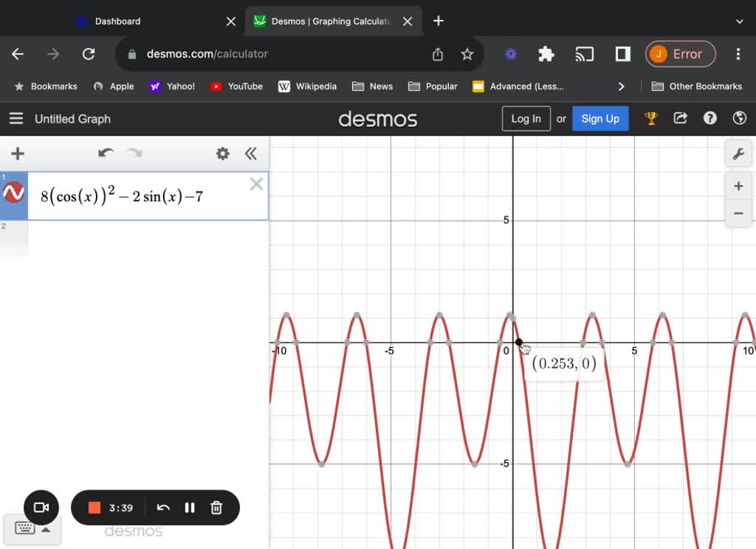
Task: Collapse the expression list panel
Action: [x=251, y=153]
